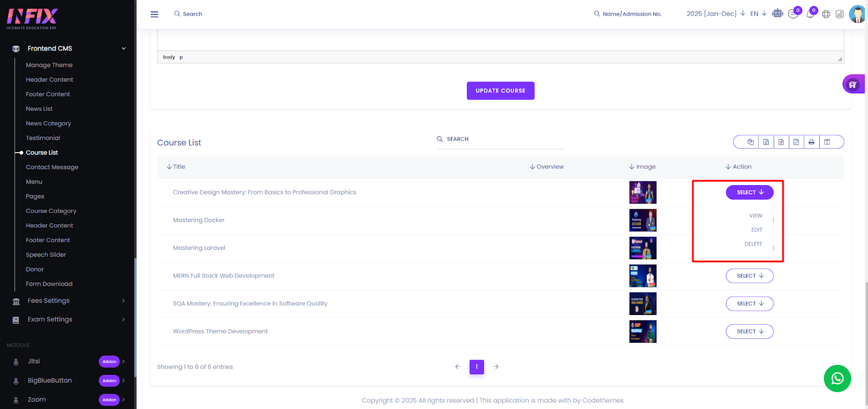
Task: Click the INFIX logo
Action: pyautogui.click(x=32, y=18)
